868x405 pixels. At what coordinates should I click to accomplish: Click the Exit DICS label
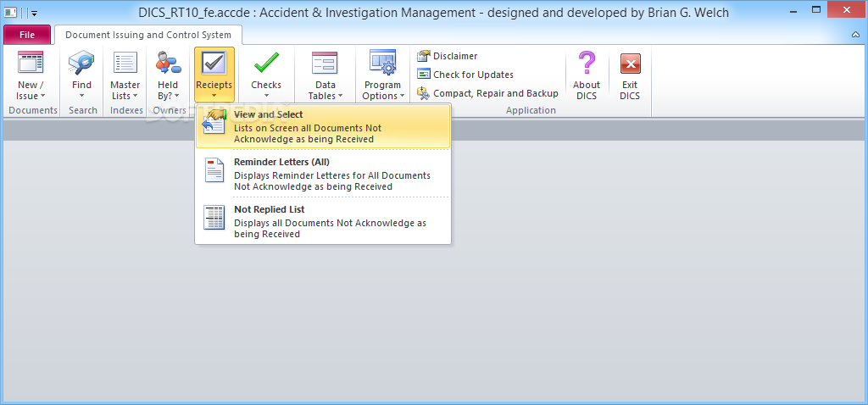pos(630,90)
